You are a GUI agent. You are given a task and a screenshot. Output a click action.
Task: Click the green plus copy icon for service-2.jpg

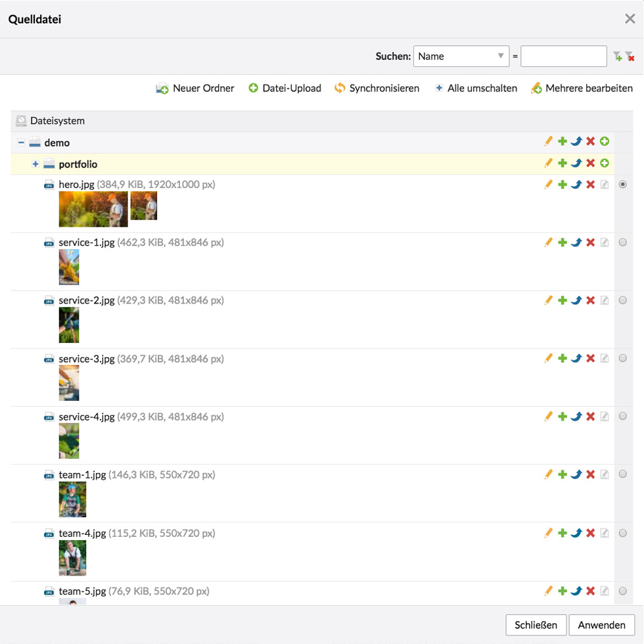point(563,300)
